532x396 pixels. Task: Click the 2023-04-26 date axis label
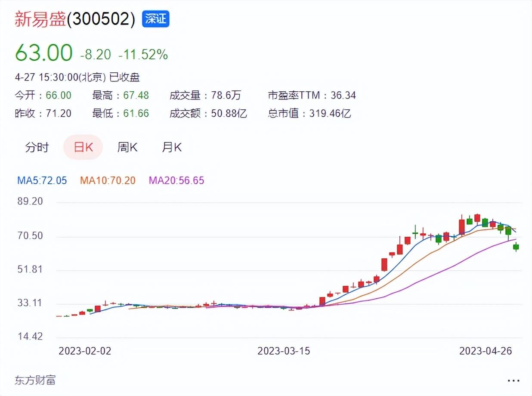tap(486, 351)
